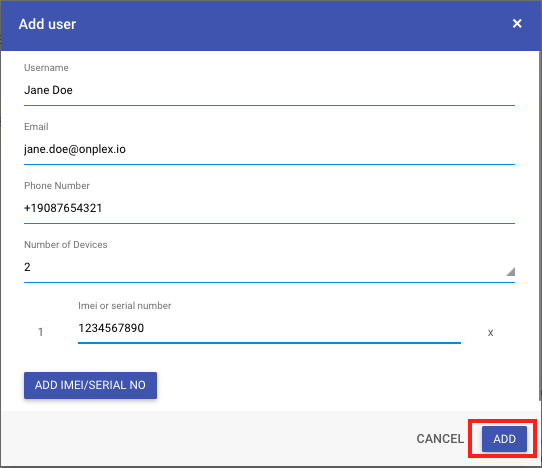This screenshot has width=542, height=468.
Task: Click the ADD IMEI/SERIAL NO button
Action: (x=90, y=385)
